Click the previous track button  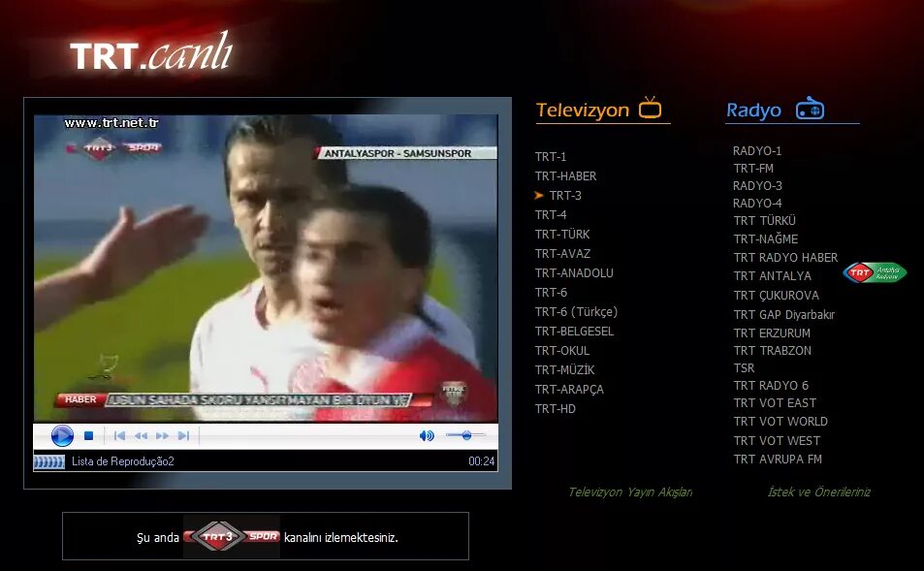point(119,436)
